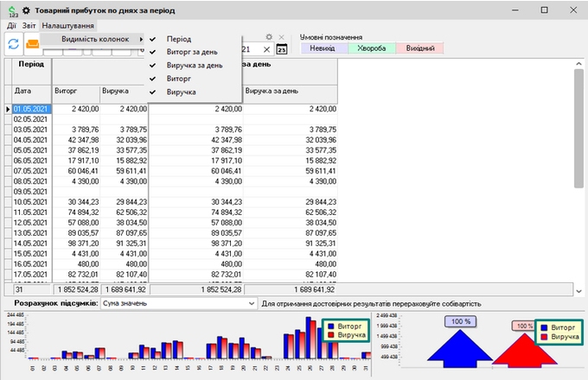The height and width of the screenshot is (380, 588).
Task: Open the Звіт menu
Action: pyautogui.click(x=29, y=26)
